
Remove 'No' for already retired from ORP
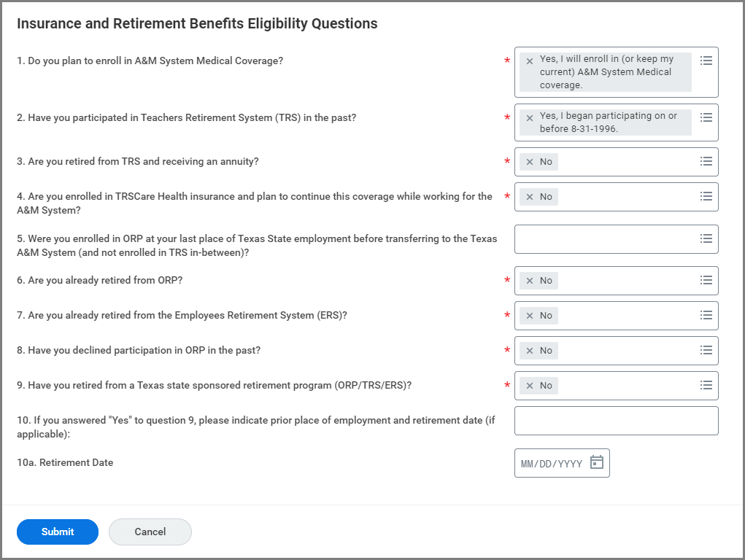coord(530,281)
